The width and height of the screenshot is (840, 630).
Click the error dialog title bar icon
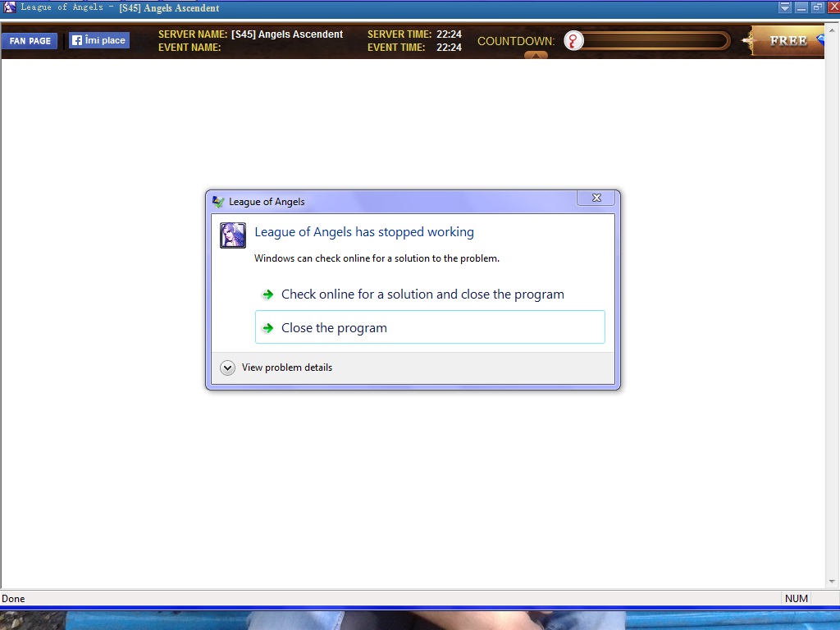(x=218, y=202)
